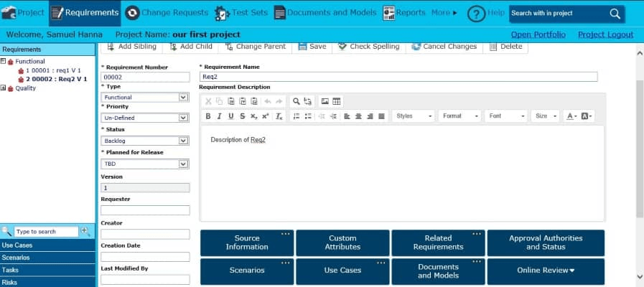Click Cancel Changes
This screenshot has width=644, height=287.
tap(444, 47)
